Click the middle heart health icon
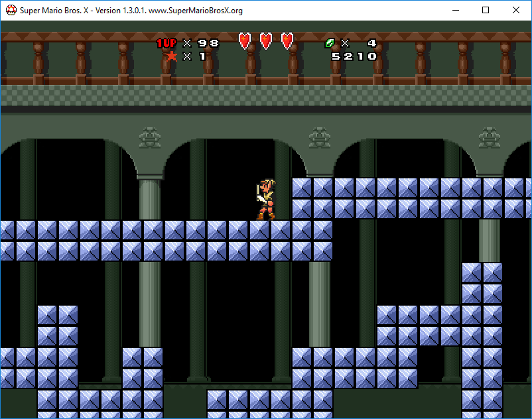Screen dimensions: 532x419 click(266, 41)
